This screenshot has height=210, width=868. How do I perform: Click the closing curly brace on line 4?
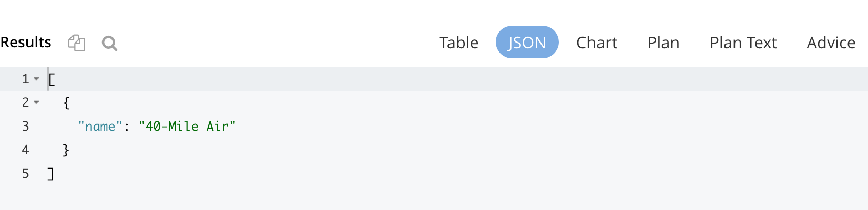pyautogui.click(x=66, y=150)
